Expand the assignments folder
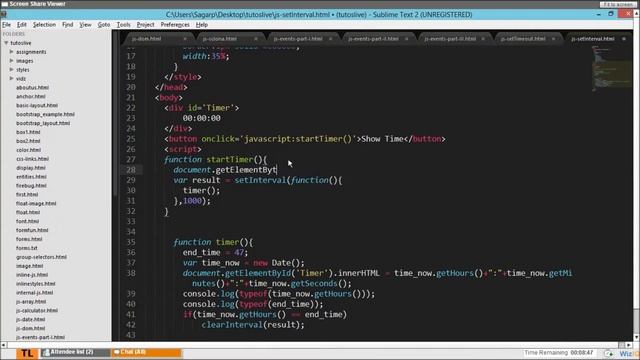Screen dimensions: 640x360 click(x=11, y=52)
